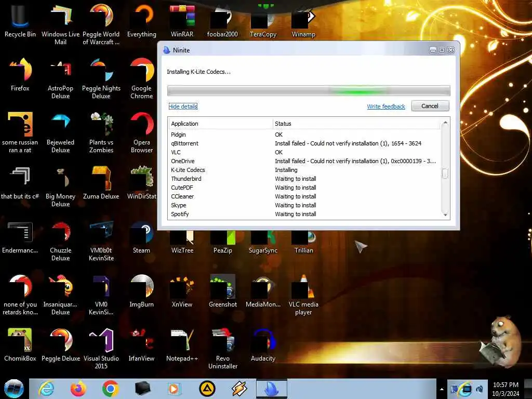Select the Notepad++ desktop icon

pos(182,345)
